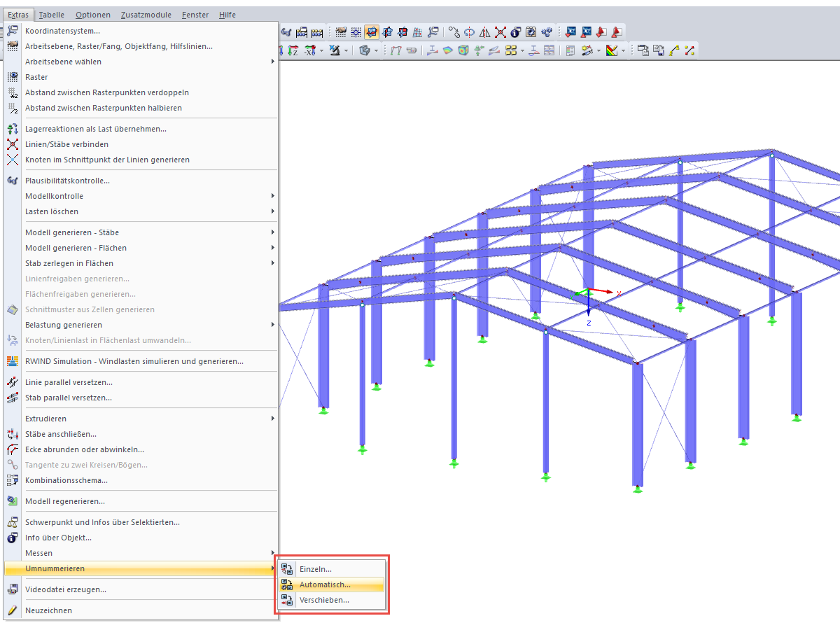Click the mirror icon in the top toolbar
Screen dimensions: 840x630
(x=484, y=32)
